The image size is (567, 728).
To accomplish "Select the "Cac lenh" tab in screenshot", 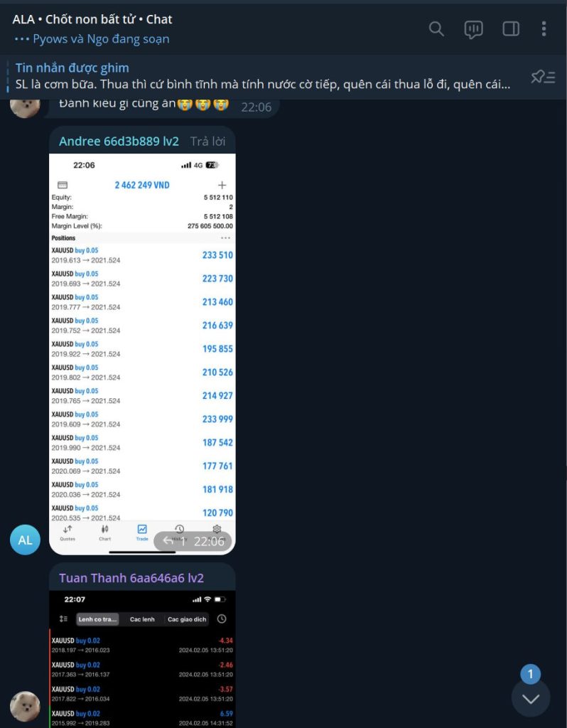I will pyautogui.click(x=142, y=619).
